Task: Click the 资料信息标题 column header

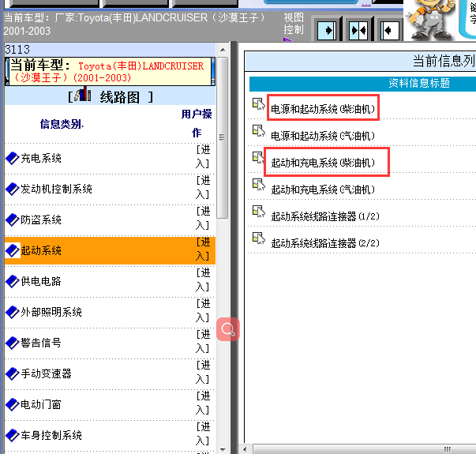Action: pyautogui.click(x=419, y=83)
